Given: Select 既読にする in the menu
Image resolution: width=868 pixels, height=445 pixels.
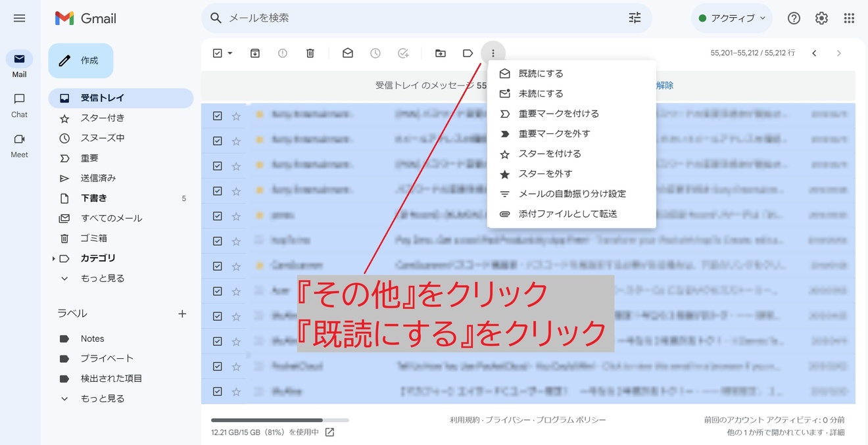Looking at the screenshot, I should click(x=571, y=74).
